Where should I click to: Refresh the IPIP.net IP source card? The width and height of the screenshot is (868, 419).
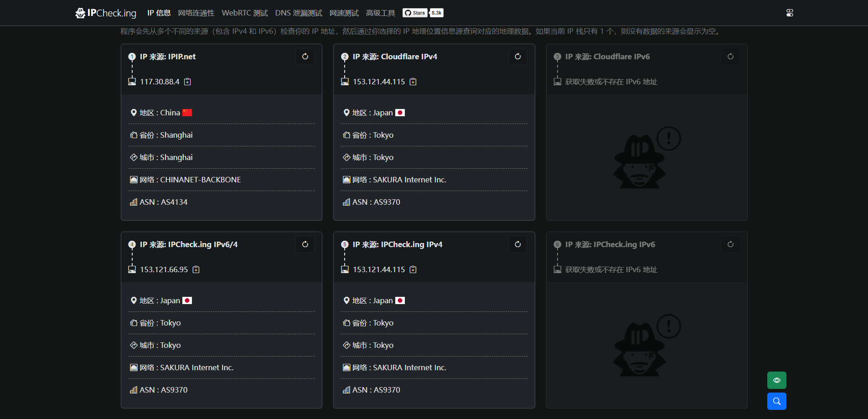[305, 57]
